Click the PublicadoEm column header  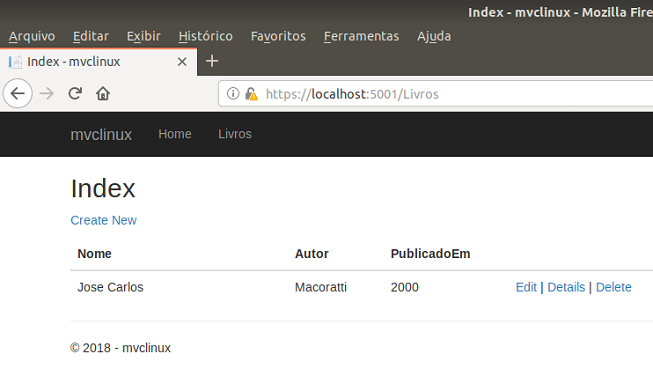tap(430, 254)
